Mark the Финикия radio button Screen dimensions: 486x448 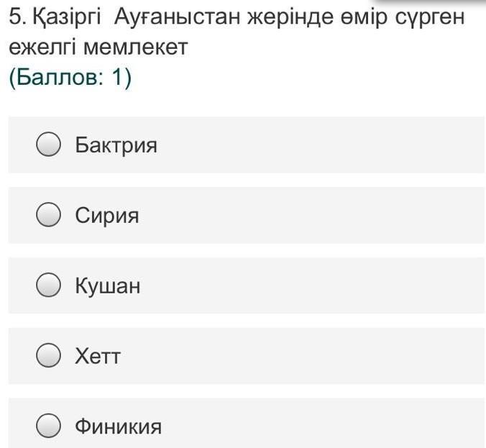pyautogui.click(x=48, y=426)
